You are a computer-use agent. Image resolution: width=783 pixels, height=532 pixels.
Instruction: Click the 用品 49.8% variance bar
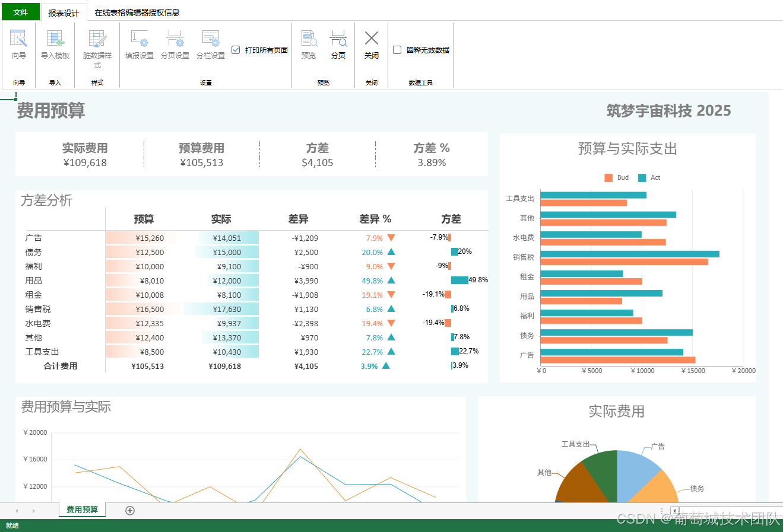tap(459, 281)
